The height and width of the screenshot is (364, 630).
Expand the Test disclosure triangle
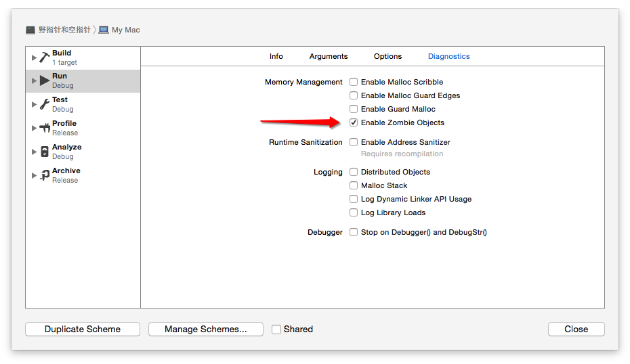pos(35,104)
